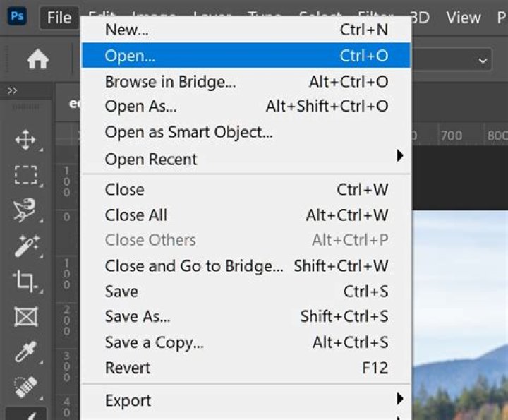Select the Rectangular Marquee tool
This screenshot has height=420, width=508.
pos(25,174)
